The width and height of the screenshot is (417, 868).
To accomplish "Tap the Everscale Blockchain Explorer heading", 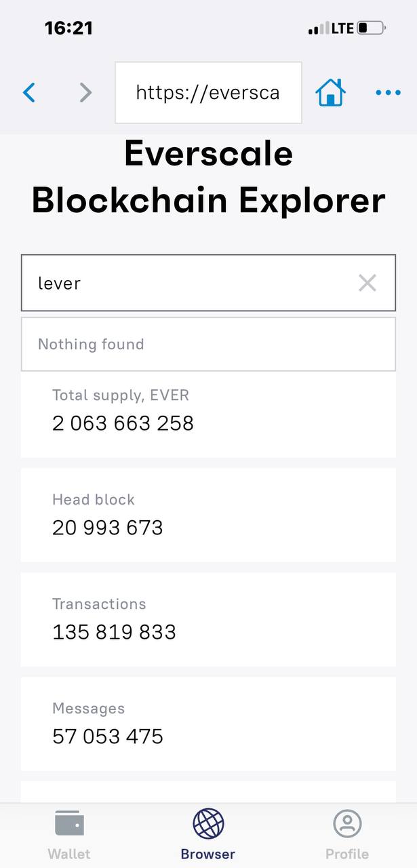I will (x=208, y=178).
